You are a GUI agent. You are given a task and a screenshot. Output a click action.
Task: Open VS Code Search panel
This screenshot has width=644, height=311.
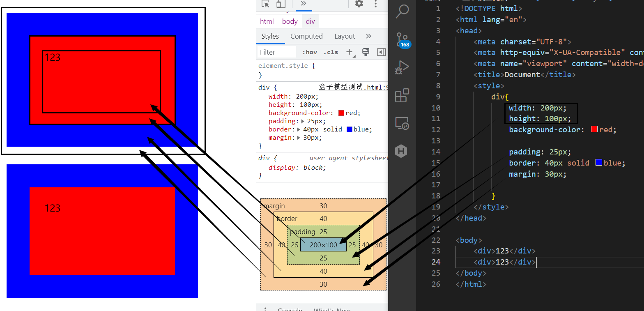[x=402, y=12]
